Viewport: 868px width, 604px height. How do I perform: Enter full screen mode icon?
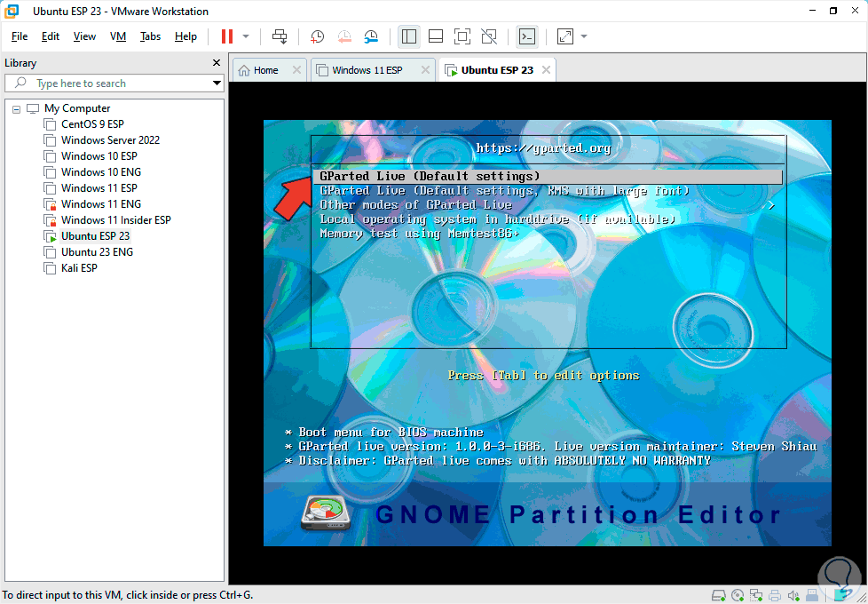point(462,36)
